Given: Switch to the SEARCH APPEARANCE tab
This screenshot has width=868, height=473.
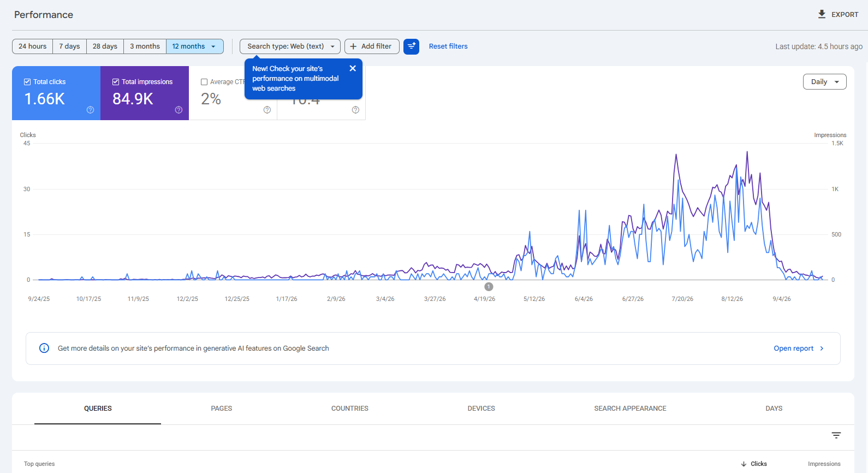Looking at the screenshot, I should coord(631,409).
